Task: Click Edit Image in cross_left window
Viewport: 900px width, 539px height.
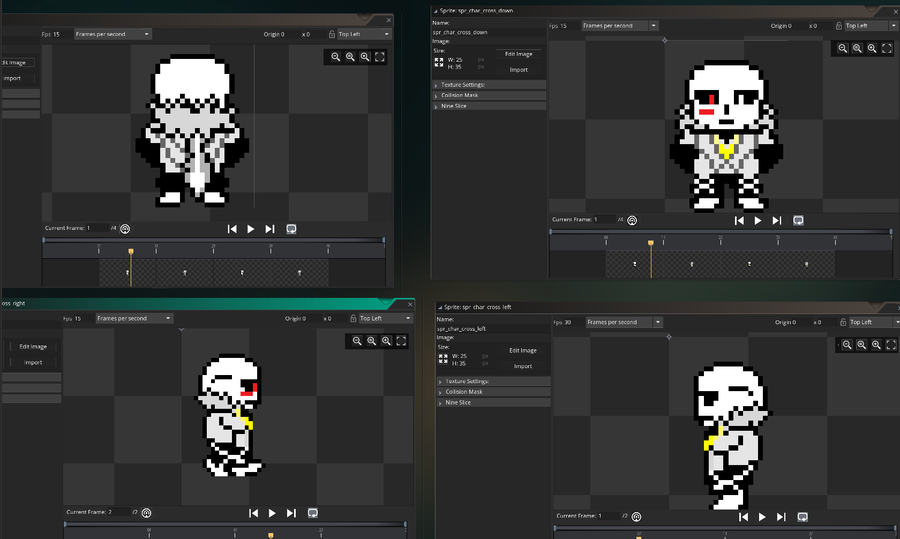Action: tap(522, 351)
